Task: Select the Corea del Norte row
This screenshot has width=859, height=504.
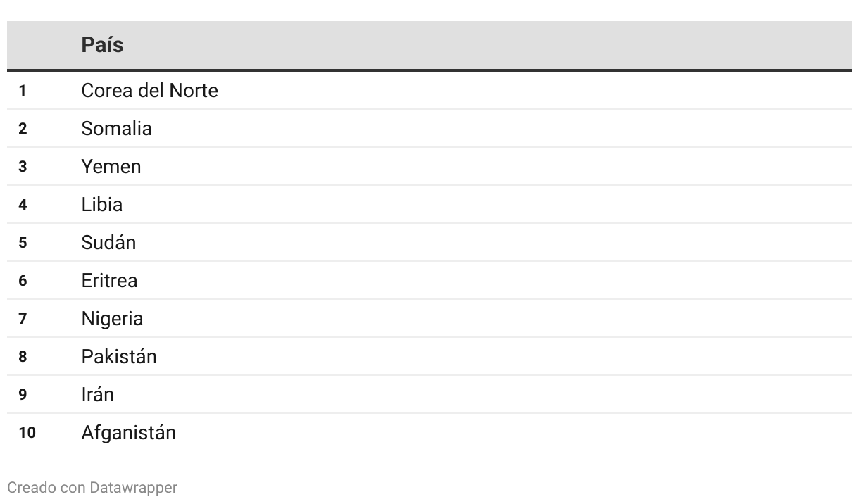Action: [x=149, y=91]
